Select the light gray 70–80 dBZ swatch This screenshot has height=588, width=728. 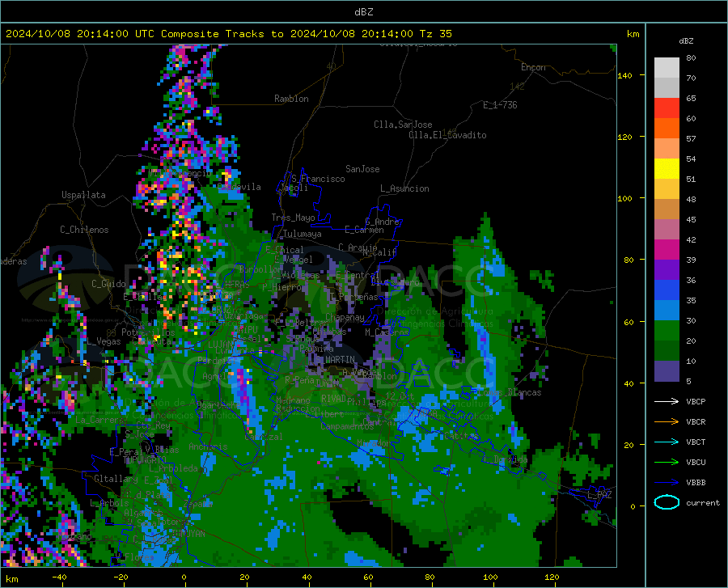pyautogui.click(x=667, y=68)
